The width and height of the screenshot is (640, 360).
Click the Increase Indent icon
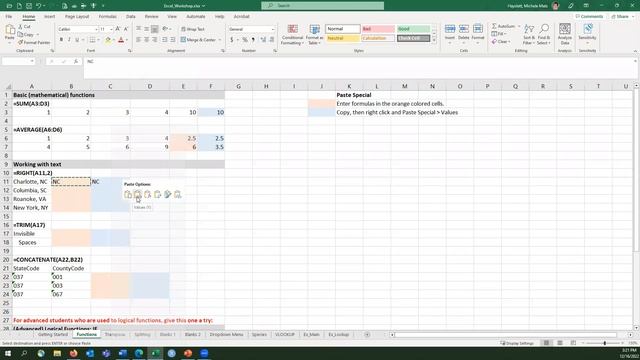click(173, 40)
